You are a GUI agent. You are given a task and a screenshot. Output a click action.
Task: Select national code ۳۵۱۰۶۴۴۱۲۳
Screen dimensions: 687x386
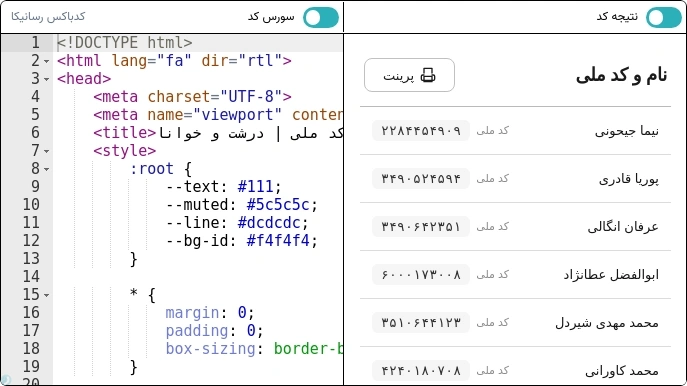coord(421,322)
